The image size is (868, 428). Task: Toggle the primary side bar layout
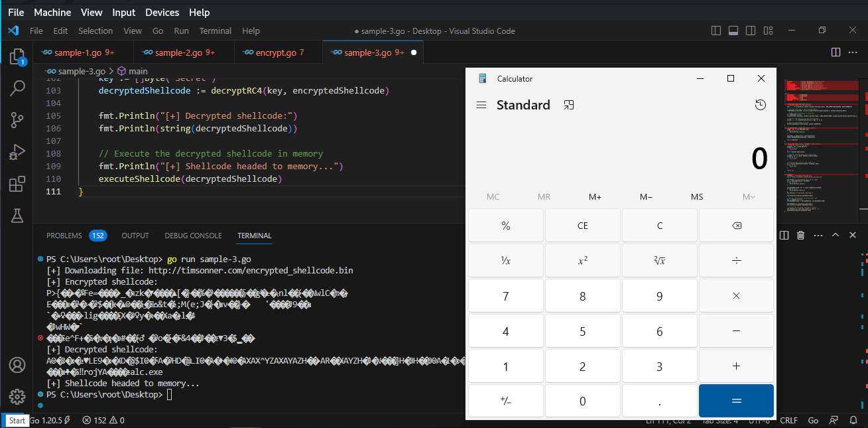(x=716, y=31)
